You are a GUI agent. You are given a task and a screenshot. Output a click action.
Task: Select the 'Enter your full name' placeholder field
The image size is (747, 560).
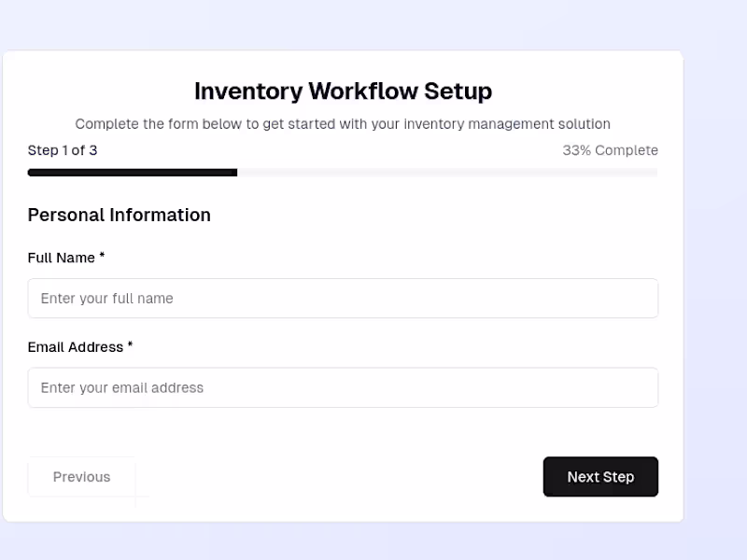click(343, 298)
